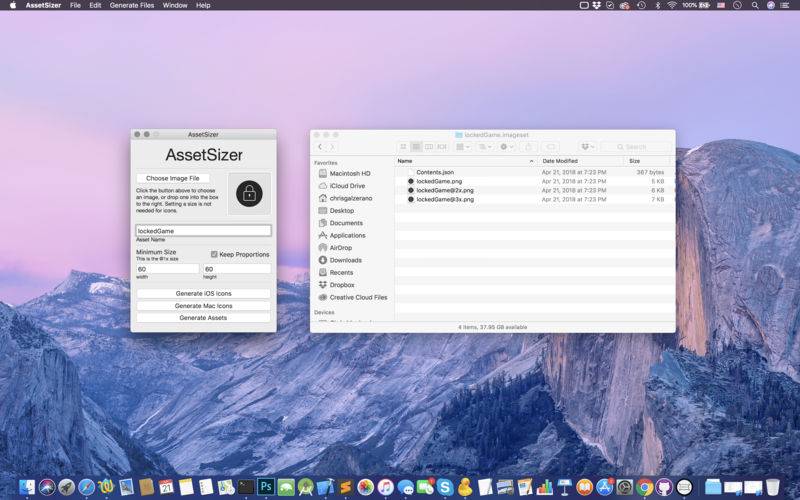Open the Apple menu
The height and width of the screenshot is (500, 800).
coord(13,5)
